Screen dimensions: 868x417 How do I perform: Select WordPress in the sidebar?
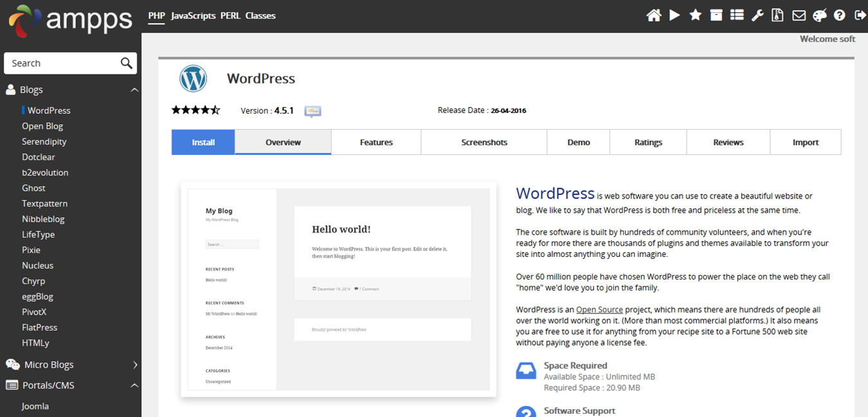49,111
